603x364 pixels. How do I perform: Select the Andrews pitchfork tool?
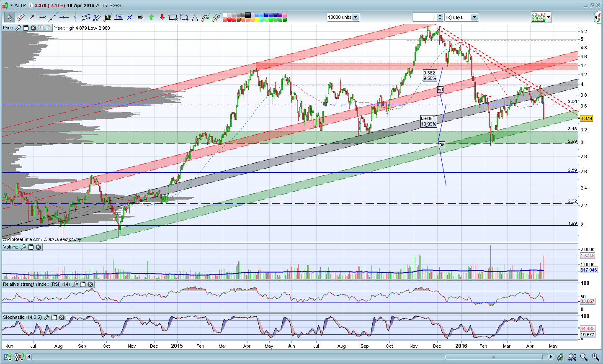(x=97, y=17)
